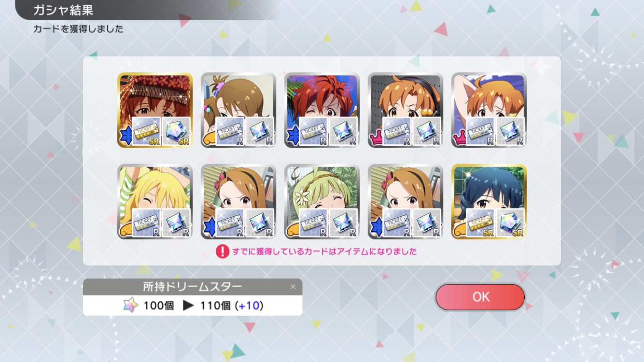Tap the pink crown icon on headphones card
Image resolution: width=644 pixels, height=362 pixels.
375,139
